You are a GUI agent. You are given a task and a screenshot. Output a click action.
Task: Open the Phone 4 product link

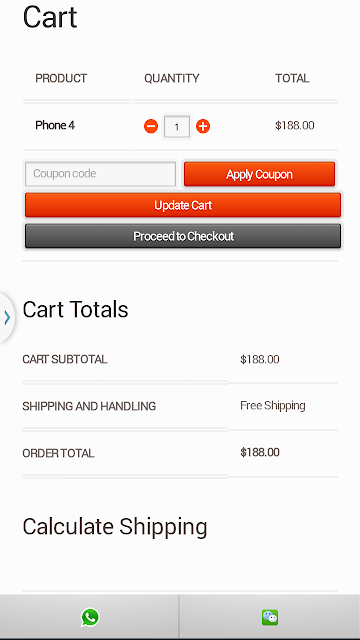(55, 125)
